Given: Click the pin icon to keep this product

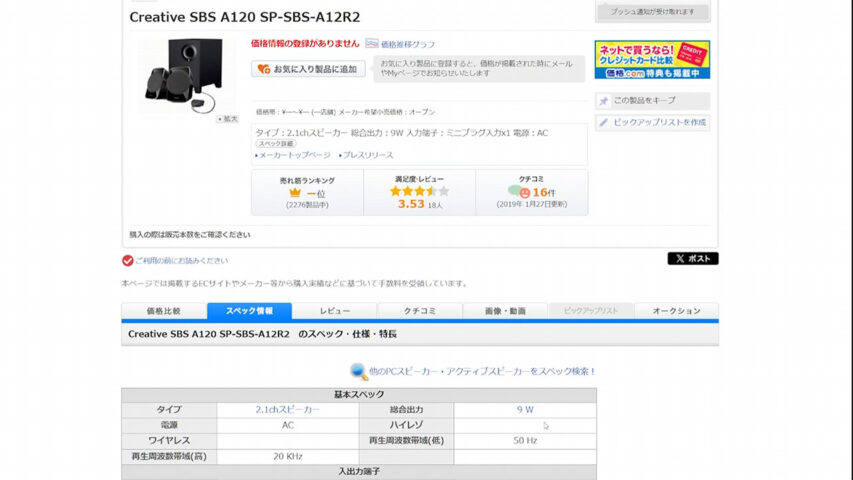Looking at the screenshot, I should coord(603,101).
